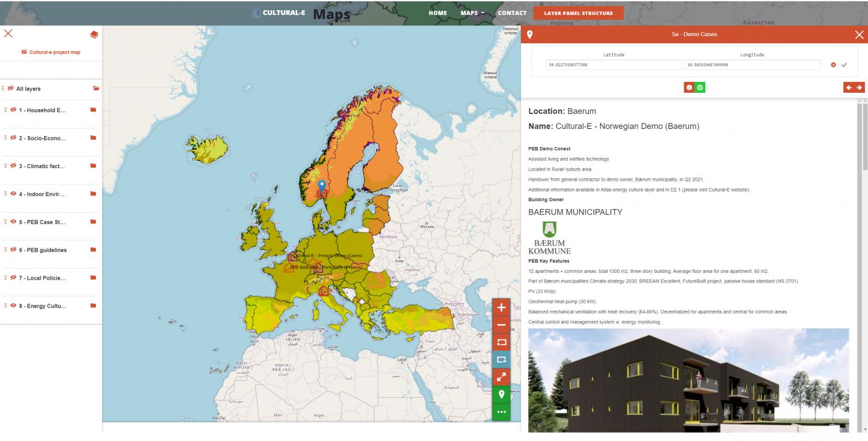Expand the 8 - Energy Culture folder
The image size is (868, 441).
click(x=93, y=305)
